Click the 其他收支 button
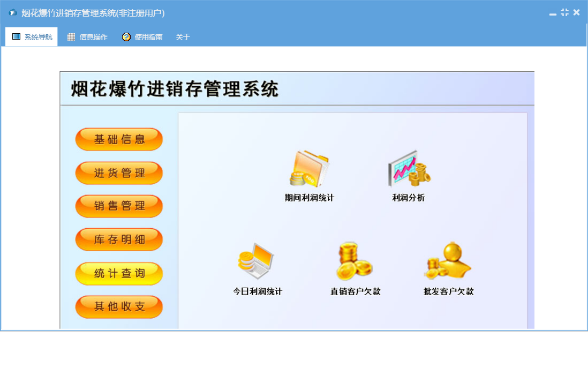The height and width of the screenshot is (390, 588). pyautogui.click(x=119, y=306)
